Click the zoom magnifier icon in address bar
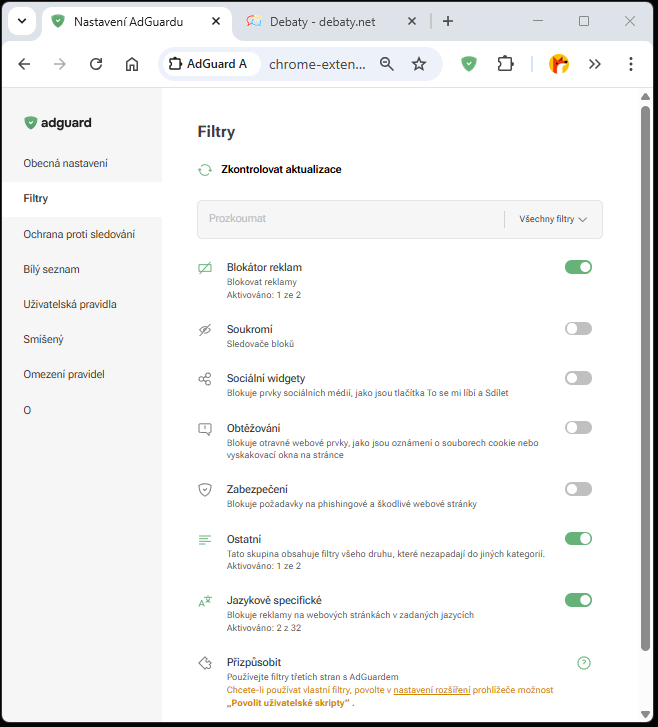Viewport: 658px width, 727px height. [x=387, y=64]
